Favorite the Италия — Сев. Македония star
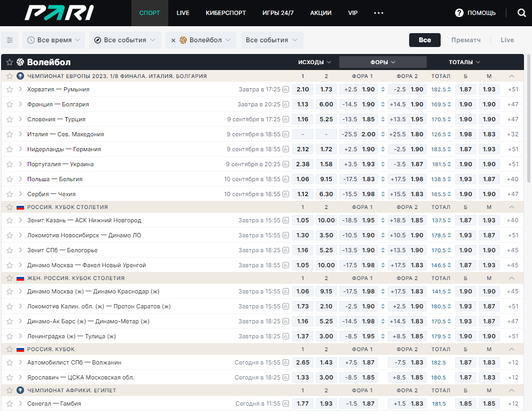 10,134
